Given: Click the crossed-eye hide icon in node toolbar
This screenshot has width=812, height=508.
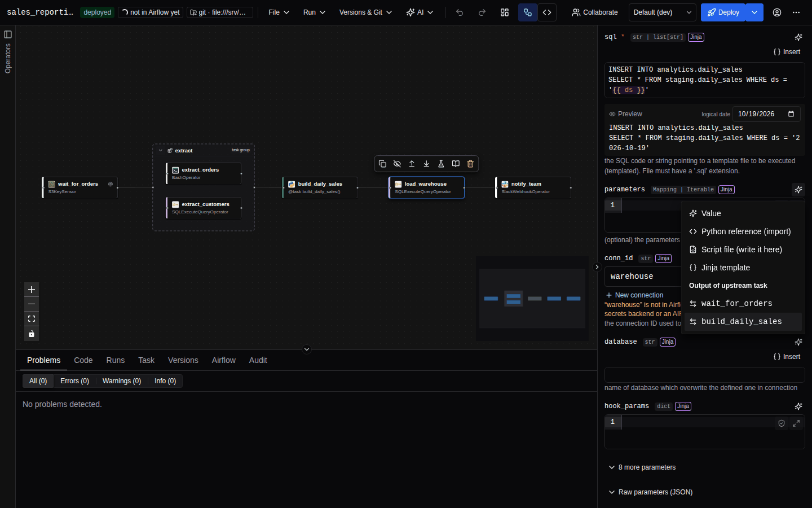Looking at the screenshot, I should click(x=397, y=164).
